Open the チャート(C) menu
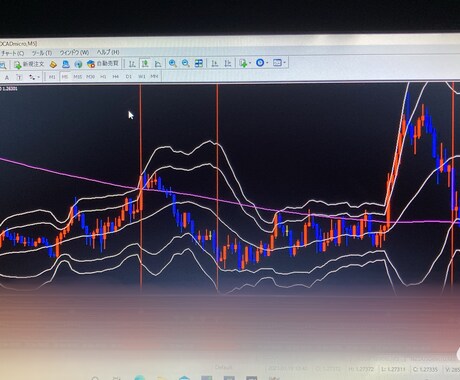The width and height of the screenshot is (460, 380). coord(13,53)
